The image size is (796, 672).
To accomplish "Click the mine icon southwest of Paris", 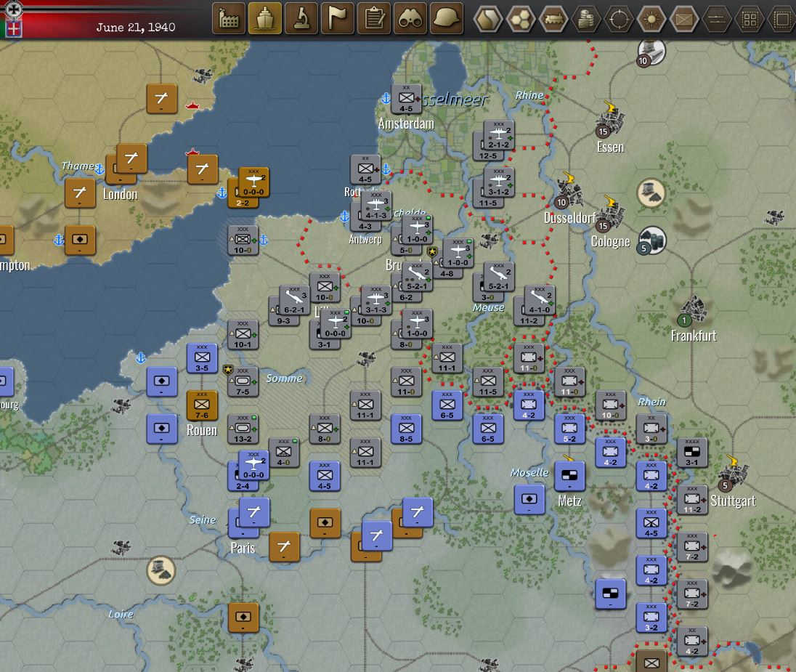I will click(x=161, y=570).
